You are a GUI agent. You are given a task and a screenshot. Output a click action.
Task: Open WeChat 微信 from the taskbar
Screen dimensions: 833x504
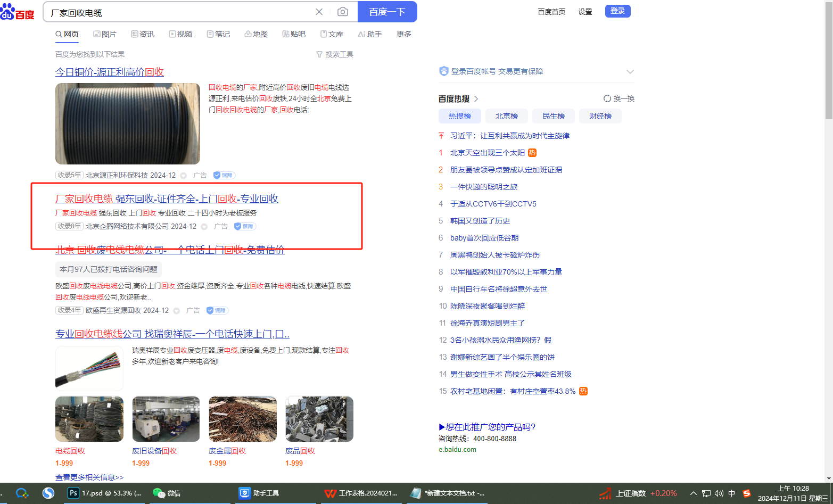167,493
